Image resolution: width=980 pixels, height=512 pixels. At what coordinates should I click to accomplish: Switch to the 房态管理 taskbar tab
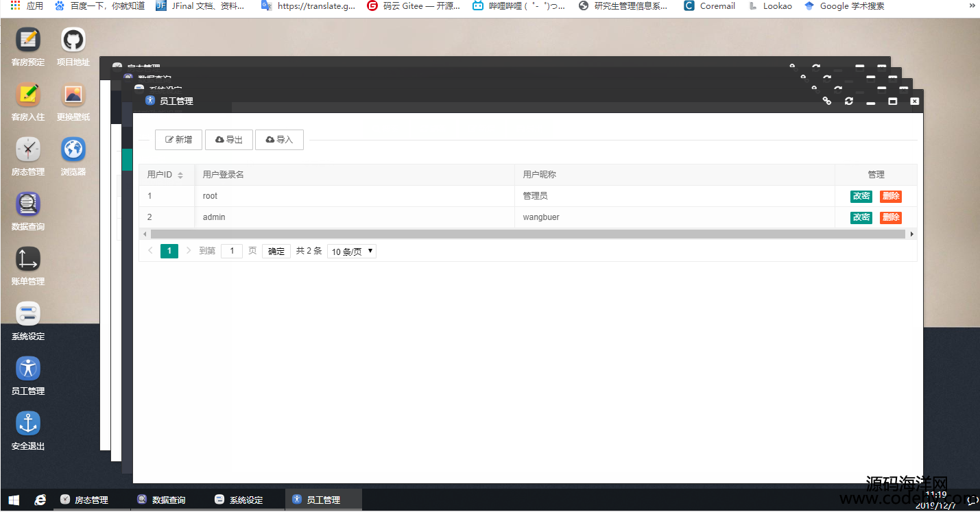point(91,500)
